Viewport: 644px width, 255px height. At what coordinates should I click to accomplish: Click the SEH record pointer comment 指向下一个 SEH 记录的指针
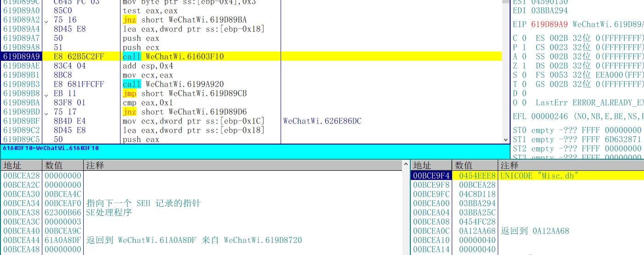(x=144, y=203)
